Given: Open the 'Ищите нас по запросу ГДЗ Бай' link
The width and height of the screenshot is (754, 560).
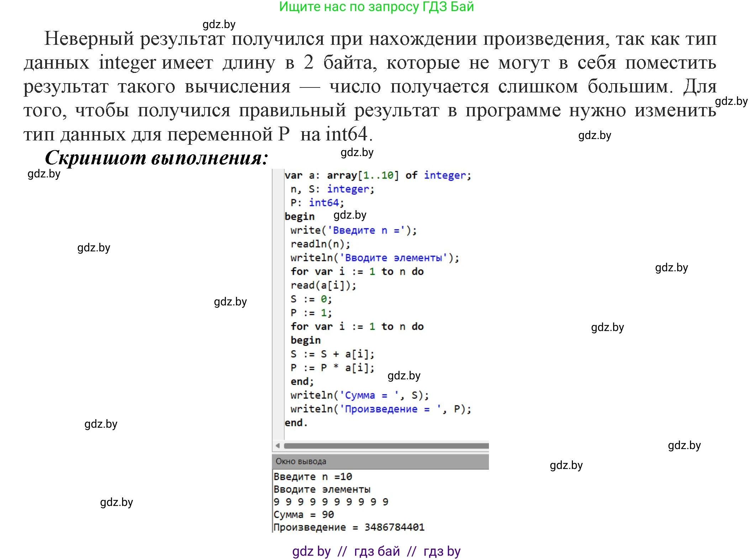Looking at the screenshot, I should pos(377,8).
